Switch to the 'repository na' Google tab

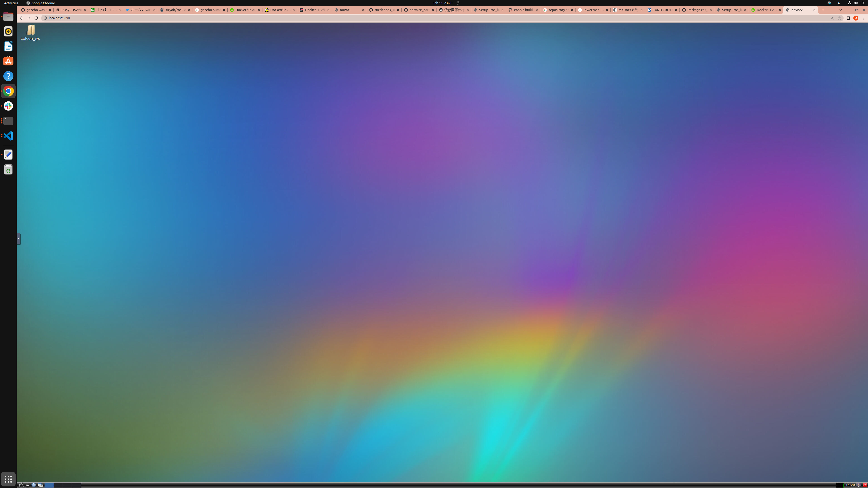pyautogui.click(x=558, y=10)
